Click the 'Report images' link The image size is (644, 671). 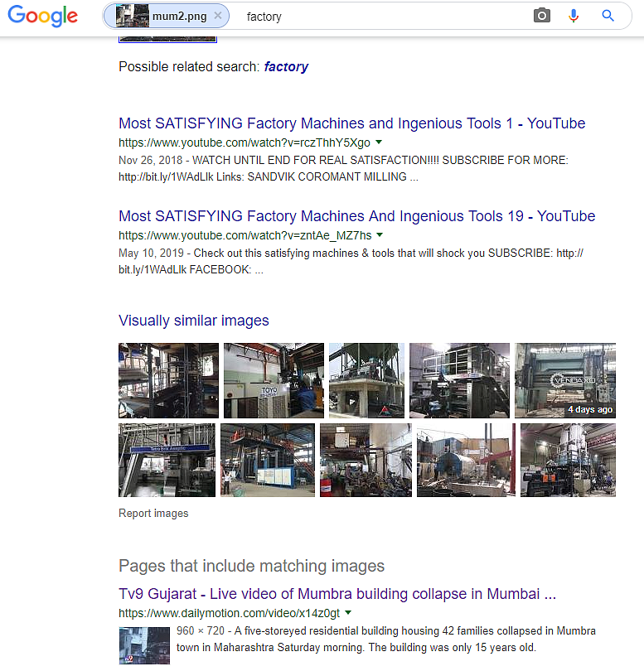(x=153, y=513)
